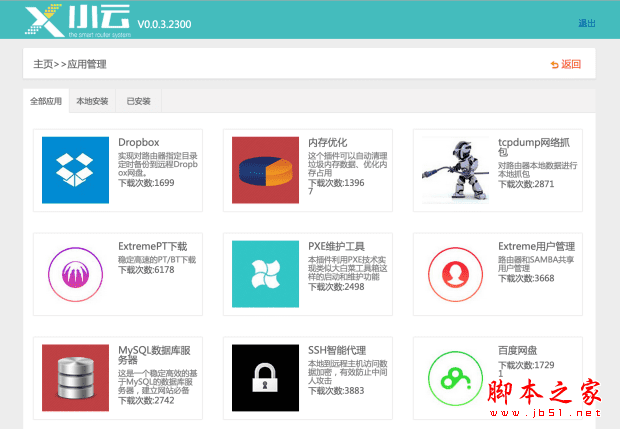Image resolution: width=620 pixels, height=429 pixels.
Task: Open the PXE维护工具 title
Action: 336,246
